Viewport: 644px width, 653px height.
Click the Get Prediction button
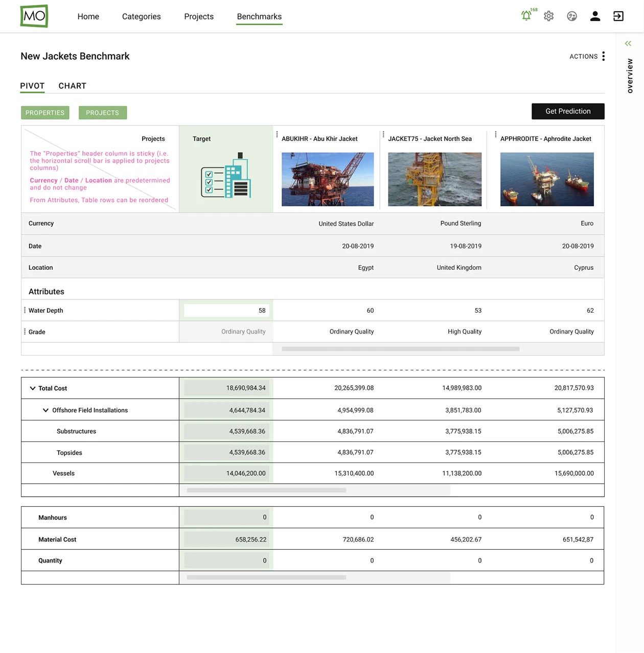pyautogui.click(x=568, y=111)
